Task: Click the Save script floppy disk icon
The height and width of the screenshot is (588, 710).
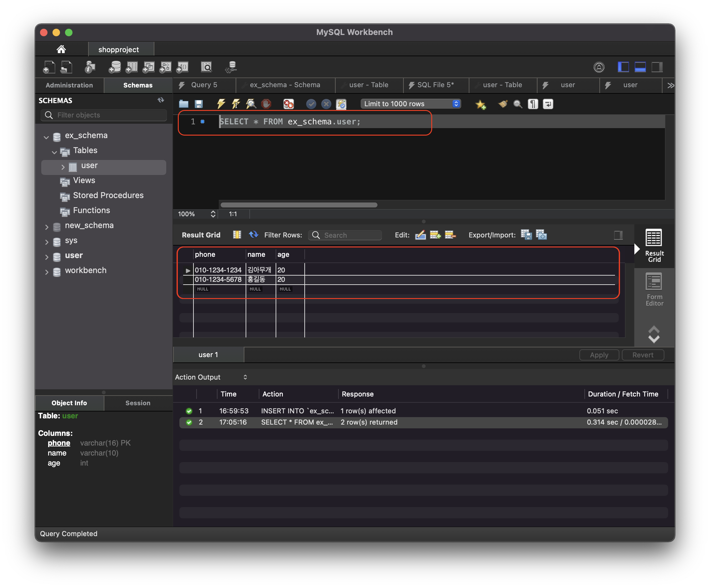Action: pos(199,104)
